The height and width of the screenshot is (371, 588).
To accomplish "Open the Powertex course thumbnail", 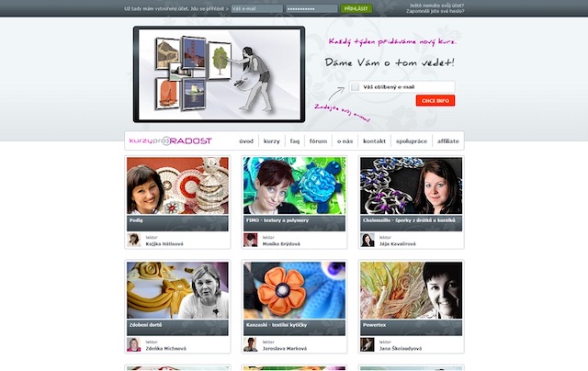I will coord(411,290).
